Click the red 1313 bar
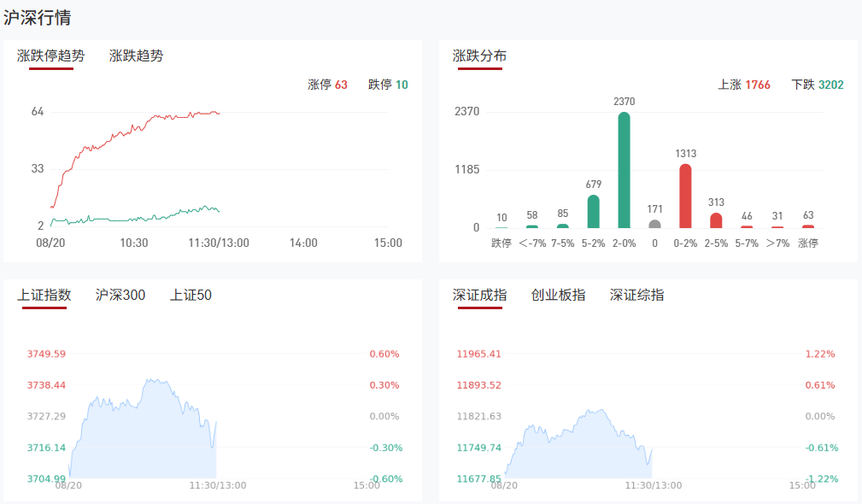The width and height of the screenshot is (862, 504). point(685,196)
